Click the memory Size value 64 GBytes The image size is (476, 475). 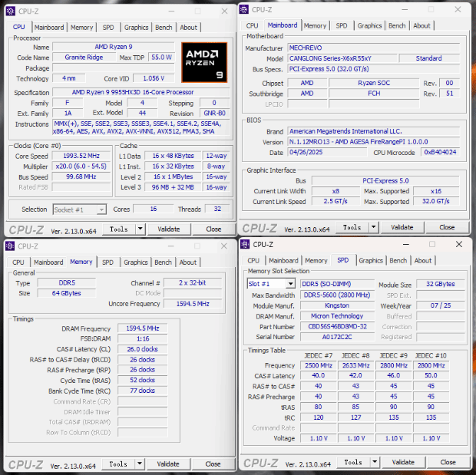[x=67, y=293]
